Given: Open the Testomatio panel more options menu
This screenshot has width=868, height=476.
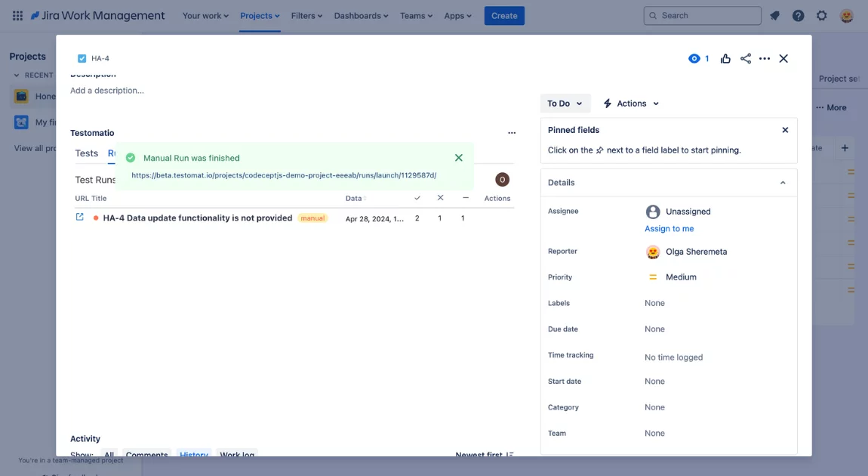Looking at the screenshot, I should pos(512,133).
